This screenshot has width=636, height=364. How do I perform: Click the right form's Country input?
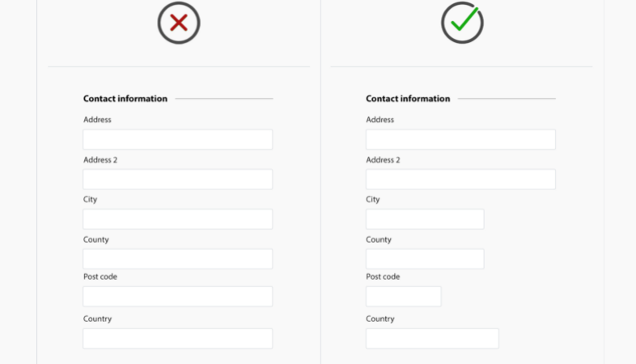pos(432,338)
